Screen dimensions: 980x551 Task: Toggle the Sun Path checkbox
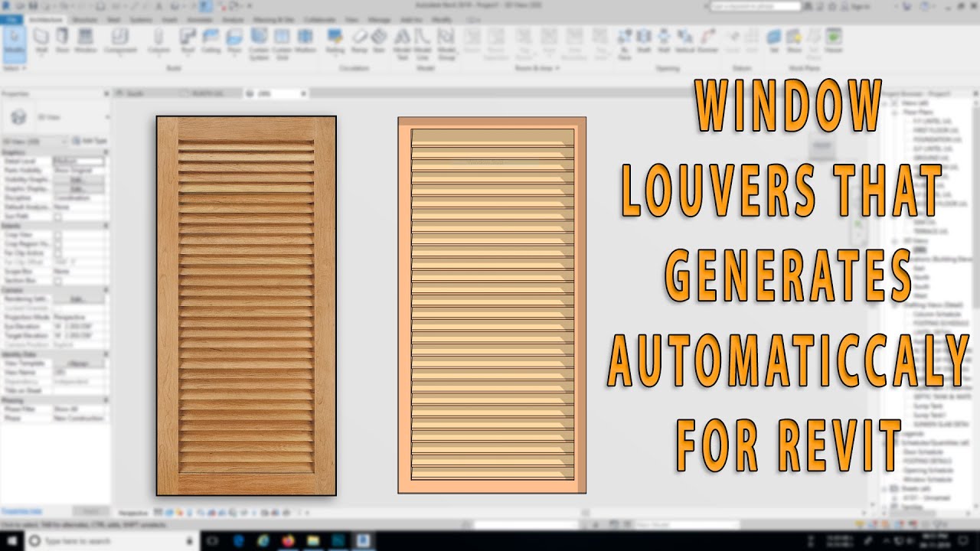coord(57,217)
